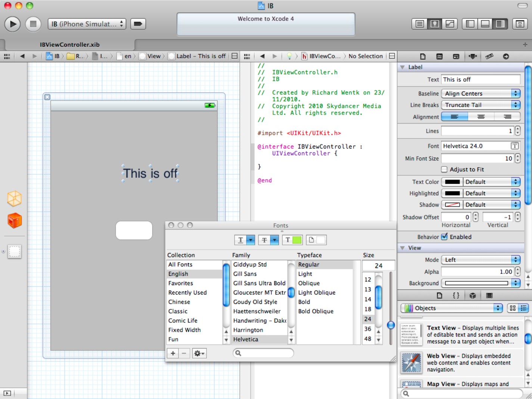Image resolution: width=532 pixels, height=399 pixels.
Task: Show the Quick Help inspector
Action: click(439, 56)
